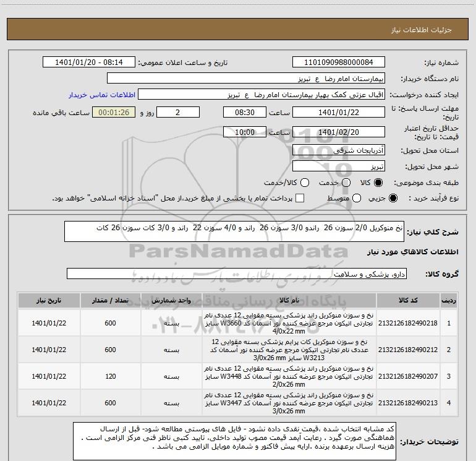The image size is (476, 461).
Task: Click the remaining time counter 00:01:26
Action: tap(114, 112)
